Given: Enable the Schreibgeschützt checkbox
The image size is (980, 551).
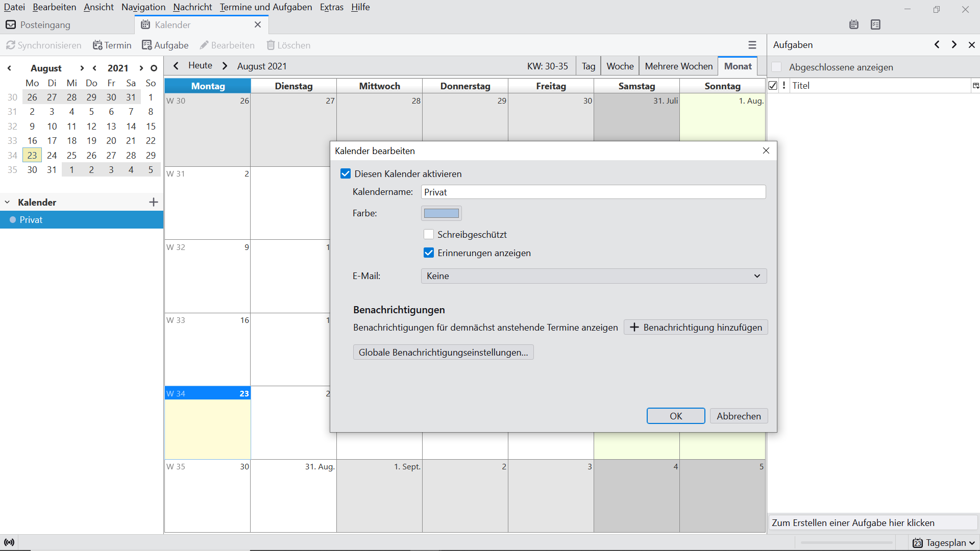Looking at the screenshot, I should 429,235.
